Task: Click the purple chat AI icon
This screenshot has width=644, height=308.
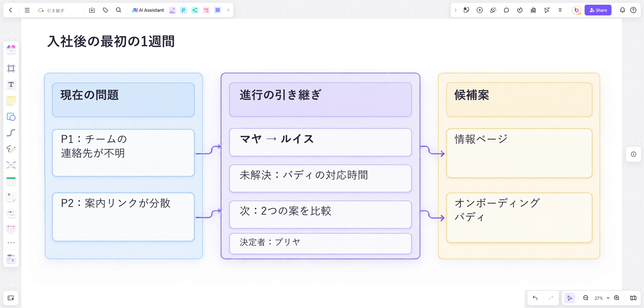Action: (218, 10)
